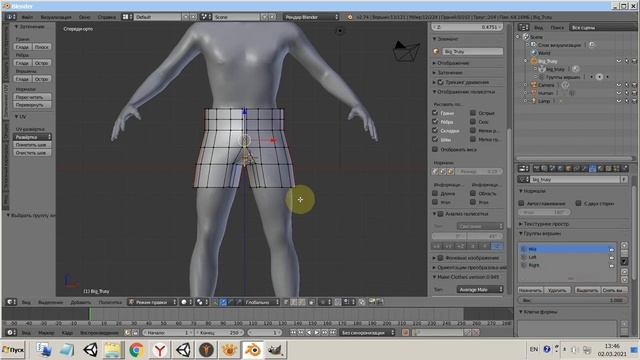Viewport: 640px width, 360px height.
Task: Collapse the UV panel in tool shelf
Action: [20, 117]
